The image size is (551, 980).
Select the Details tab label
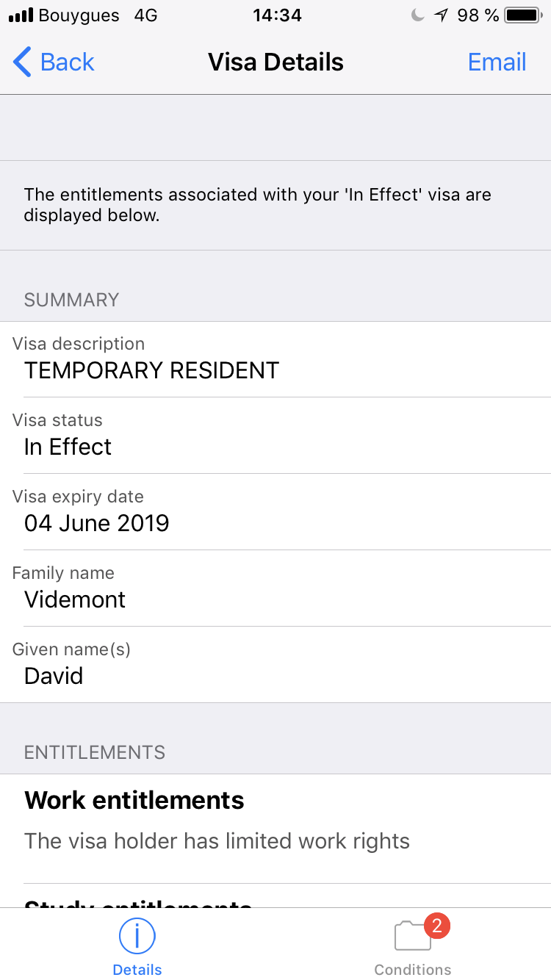[x=137, y=970]
